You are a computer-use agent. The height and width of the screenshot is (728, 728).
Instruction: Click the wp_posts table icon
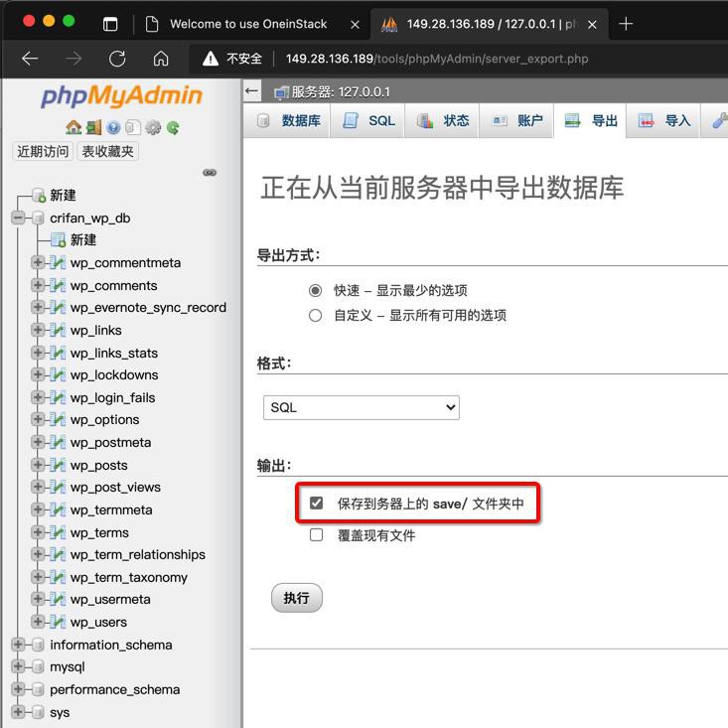(x=58, y=465)
